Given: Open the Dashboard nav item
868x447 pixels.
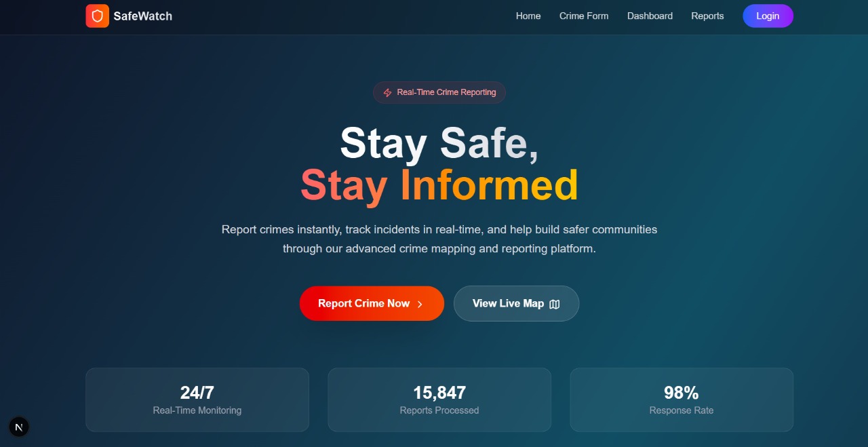Looking at the screenshot, I should point(650,16).
